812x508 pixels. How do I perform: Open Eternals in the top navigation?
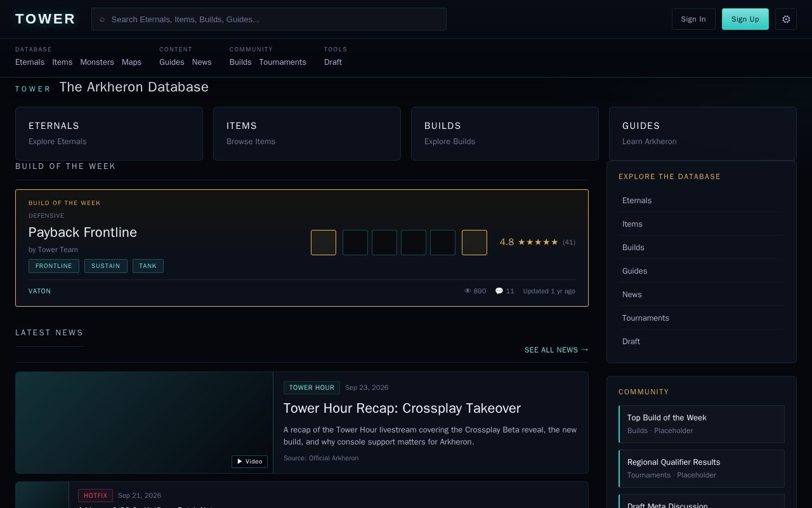click(x=30, y=62)
